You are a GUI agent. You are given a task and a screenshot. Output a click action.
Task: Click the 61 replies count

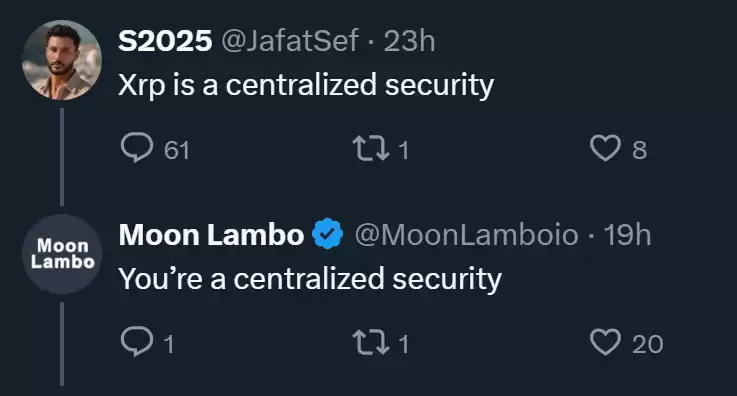point(177,150)
